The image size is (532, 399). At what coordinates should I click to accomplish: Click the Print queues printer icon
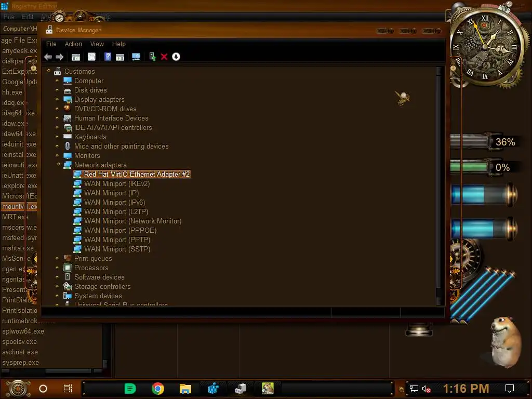click(68, 258)
